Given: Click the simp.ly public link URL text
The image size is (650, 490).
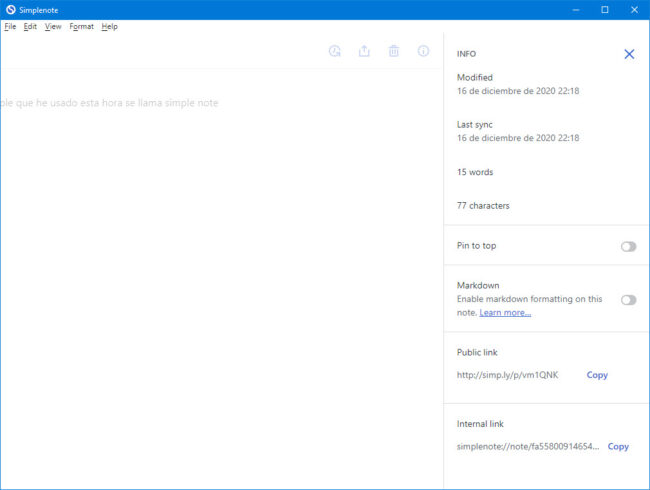Looking at the screenshot, I should coord(507,375).
